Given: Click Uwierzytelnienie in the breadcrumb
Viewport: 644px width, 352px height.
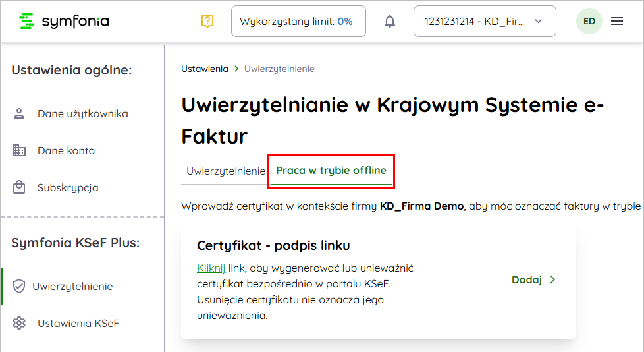Looking at the screenshot, I should [x=279, y=69].
